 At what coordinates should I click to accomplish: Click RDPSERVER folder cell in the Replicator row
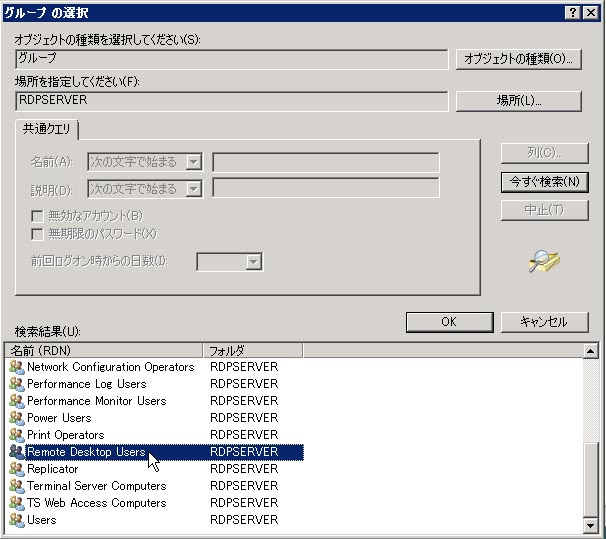(244, 469)
